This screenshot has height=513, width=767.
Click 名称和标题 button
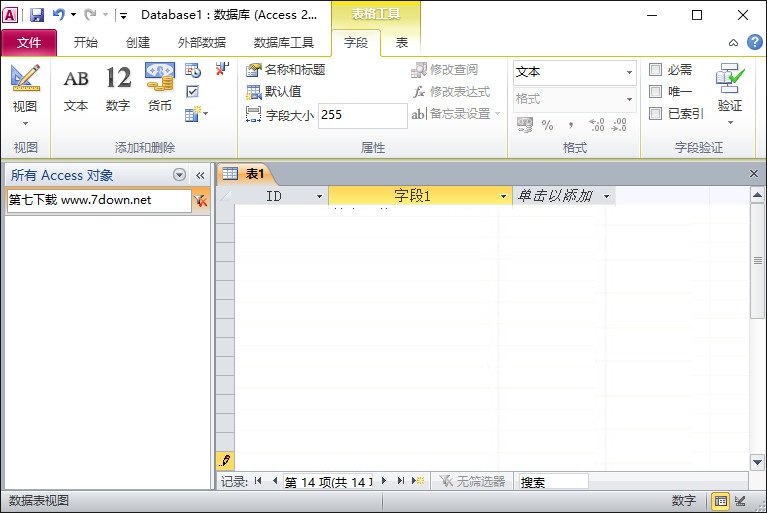286,70
